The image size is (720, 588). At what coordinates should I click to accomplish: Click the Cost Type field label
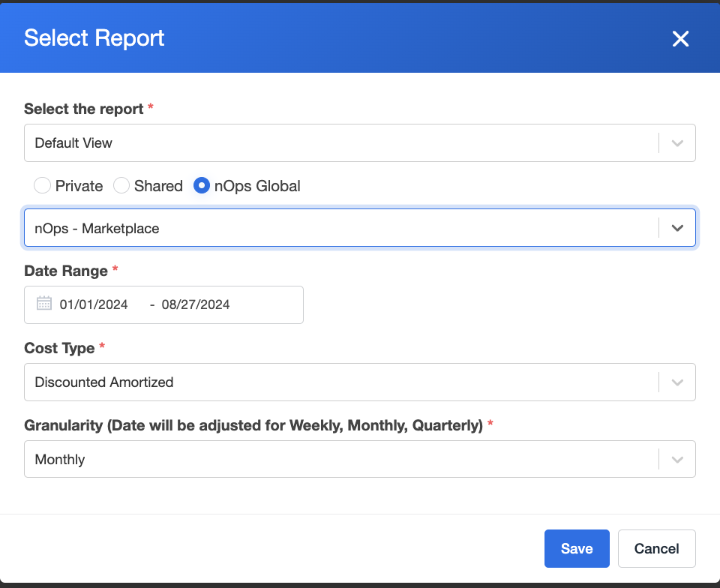(x=59, y=348)
